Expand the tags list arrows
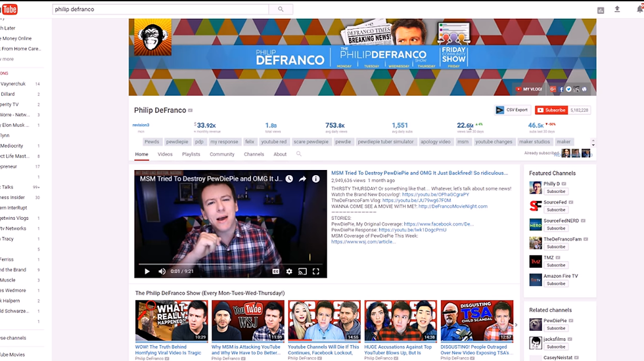The width and height of the screenshot is (644, 361). coord(593,142)
